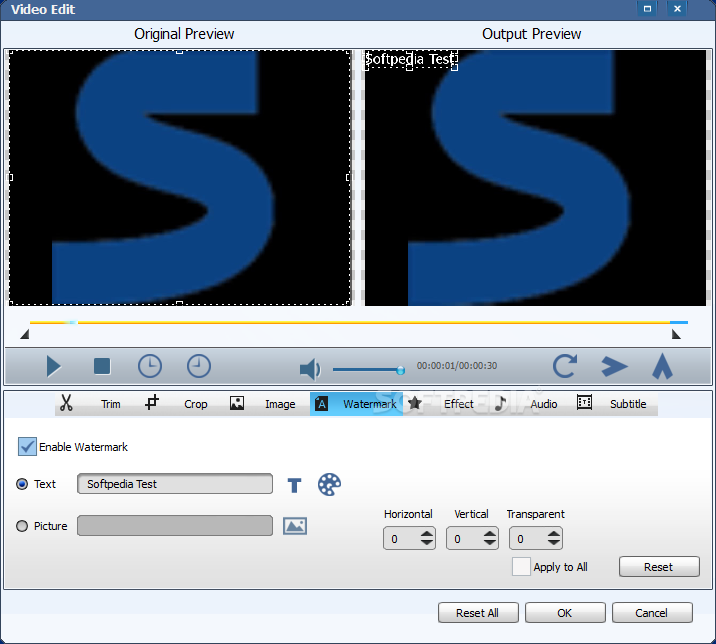Screen dimensions: 716x644
Task: Click the Watermark tab A icon
Action: click(x=321, y=403)
